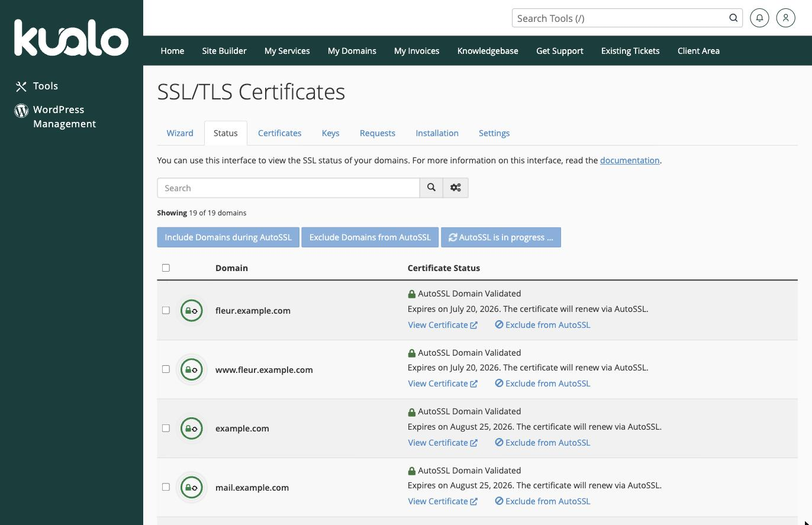The image size is (812, 525).
Task: Go to Home in navigation bar
Action: click(172, 51)
